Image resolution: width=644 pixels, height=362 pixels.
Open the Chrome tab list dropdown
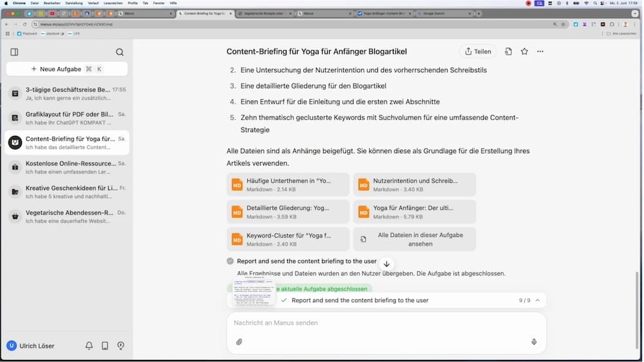pos(635,13)
